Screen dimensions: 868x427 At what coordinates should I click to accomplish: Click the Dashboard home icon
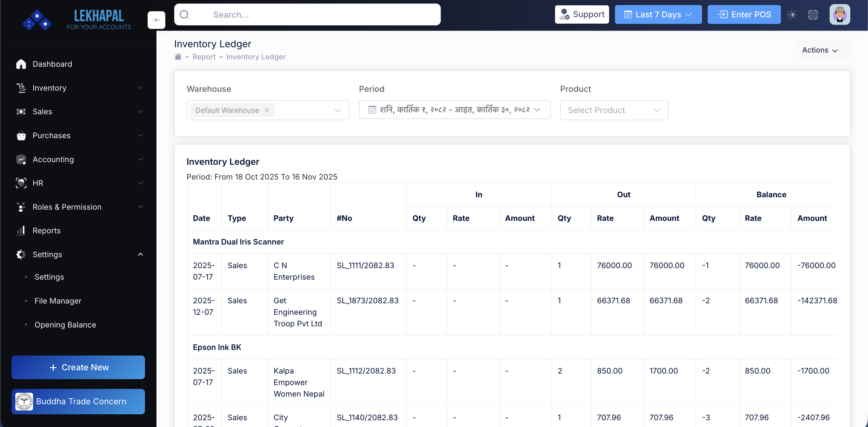click(x=21, y=64)
